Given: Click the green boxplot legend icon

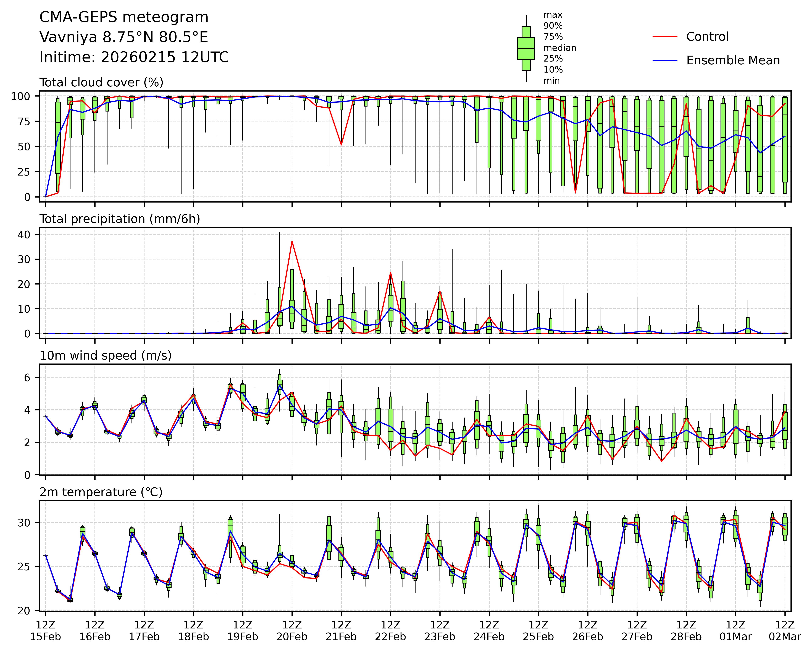Looking at the screenshot, I should pyautogui.click(x=526, y=48).
